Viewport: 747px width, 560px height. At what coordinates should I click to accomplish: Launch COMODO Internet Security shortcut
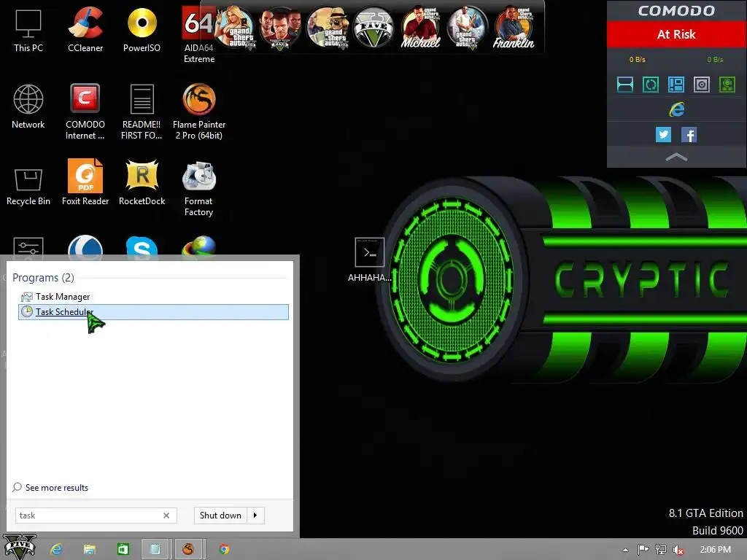click(85, 112)
